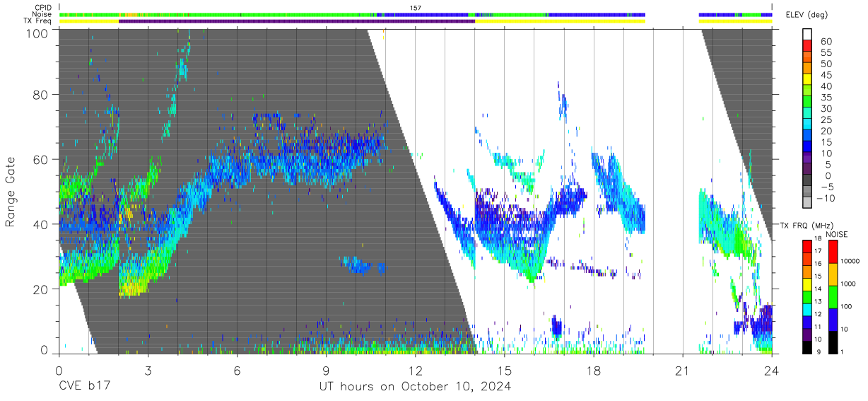Click the 5 label on ELEV colorbar
Image resolution: width=868 pixels, height=401 pixels.
829,164
